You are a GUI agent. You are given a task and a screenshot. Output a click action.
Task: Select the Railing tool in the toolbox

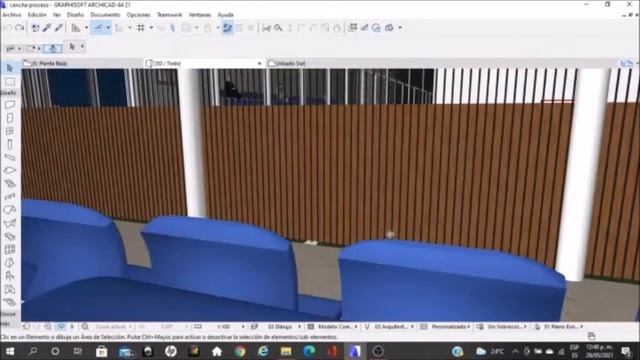tap(10, 197)
